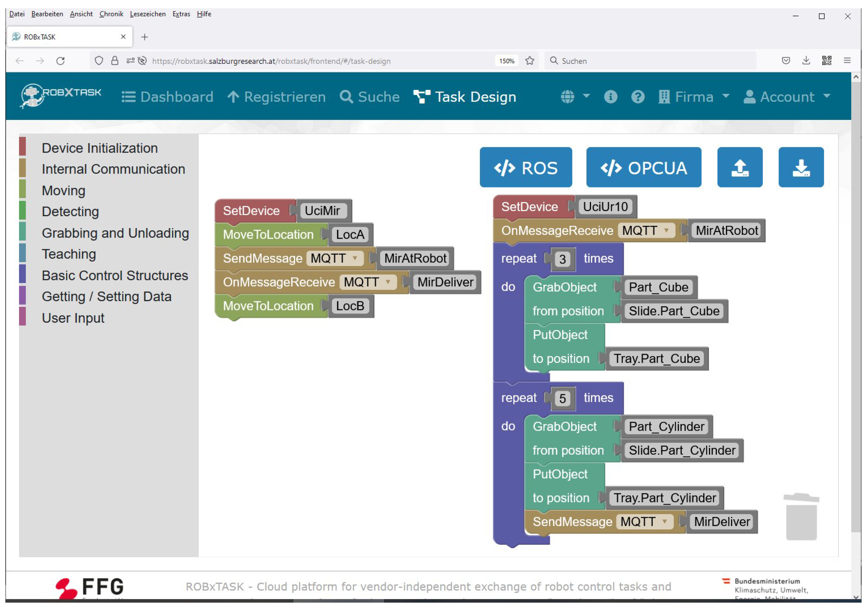Reload the page with the browser refresh icon
Screen dimensions: 868x608
(x=60, y=61)
